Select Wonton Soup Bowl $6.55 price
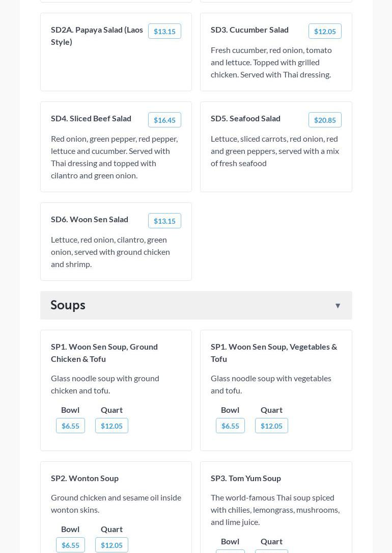The image size is (392, 553). pos(70,545)
